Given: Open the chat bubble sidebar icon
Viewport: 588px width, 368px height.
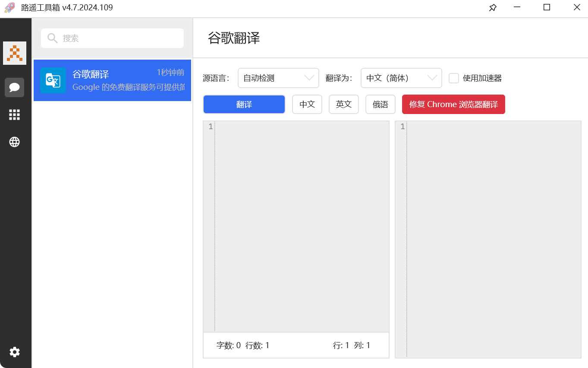Looking at the screenshot, I should tap(15, 87).
